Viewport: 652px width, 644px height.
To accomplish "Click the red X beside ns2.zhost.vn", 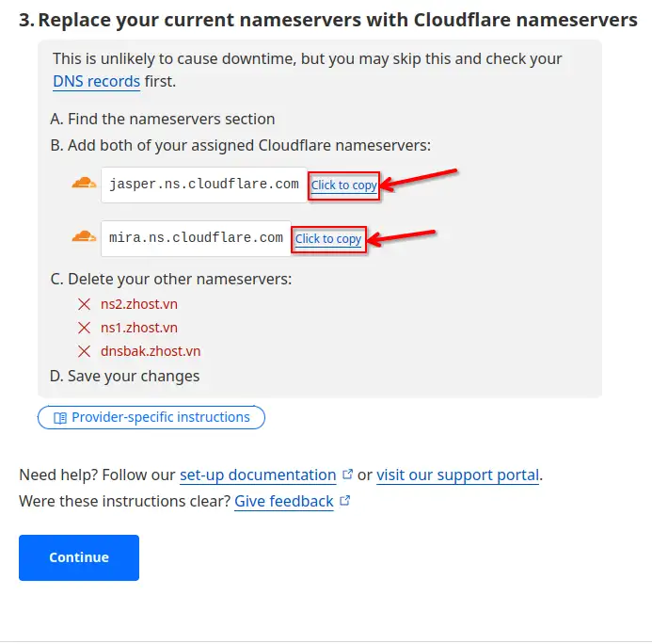I will point(85,304).
